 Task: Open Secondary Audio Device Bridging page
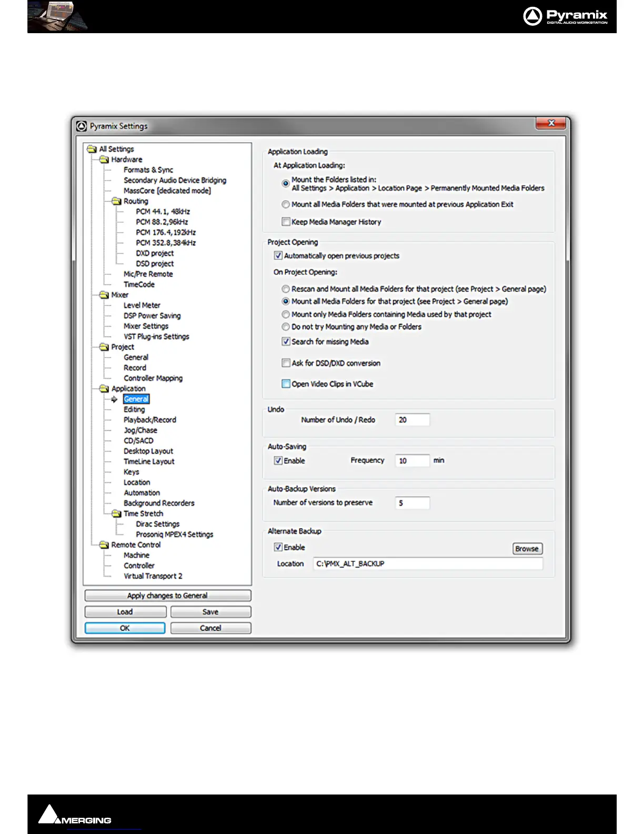click(175, 180)
